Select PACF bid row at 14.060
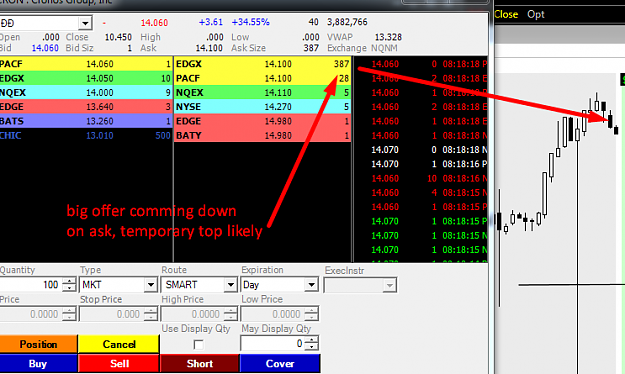625x374 pixels. pyautogui.click(x=86, y=64)
